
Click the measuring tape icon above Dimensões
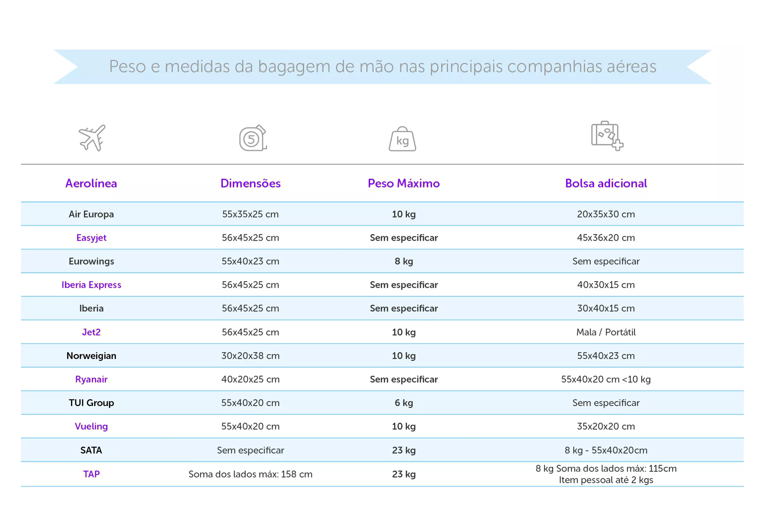click(253, 138)
